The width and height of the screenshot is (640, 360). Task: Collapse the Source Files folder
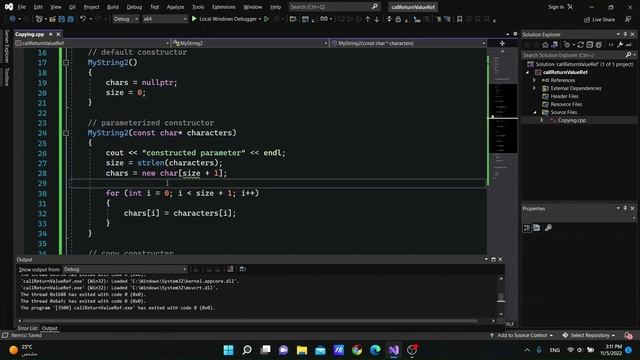point(534,112)
